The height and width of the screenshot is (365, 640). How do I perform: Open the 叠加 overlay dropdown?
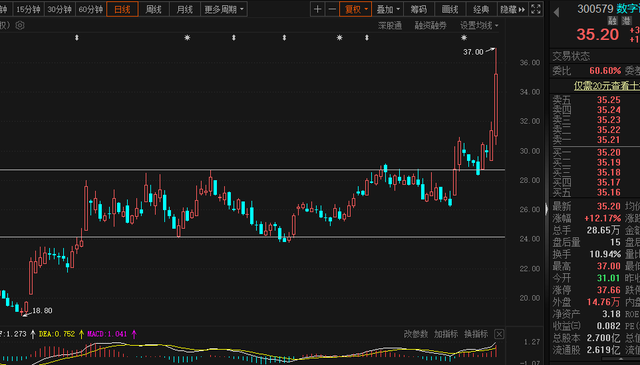pyautogui.click(x=388, y=9)
